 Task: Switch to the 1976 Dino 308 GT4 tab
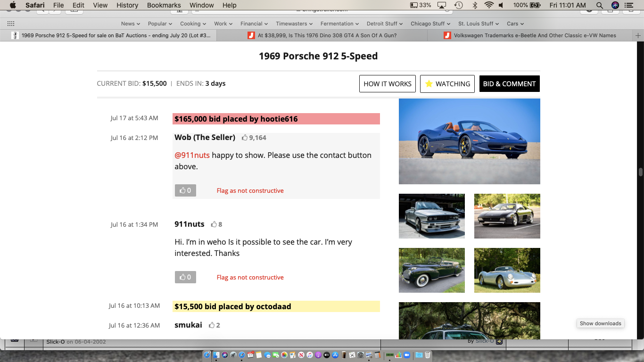(x=322, y=35)
